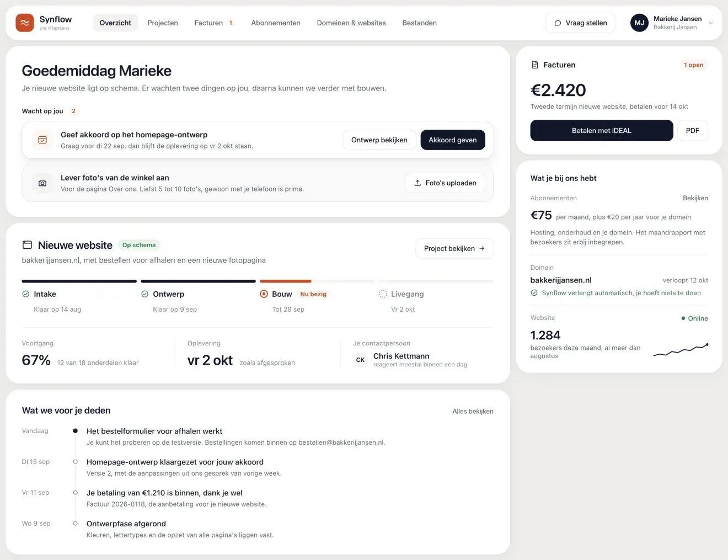Click Bekijken link under Abonnementen

click(695, 198)
